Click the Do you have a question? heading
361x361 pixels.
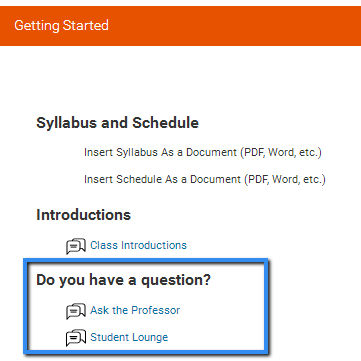click(x=123, y=280)
